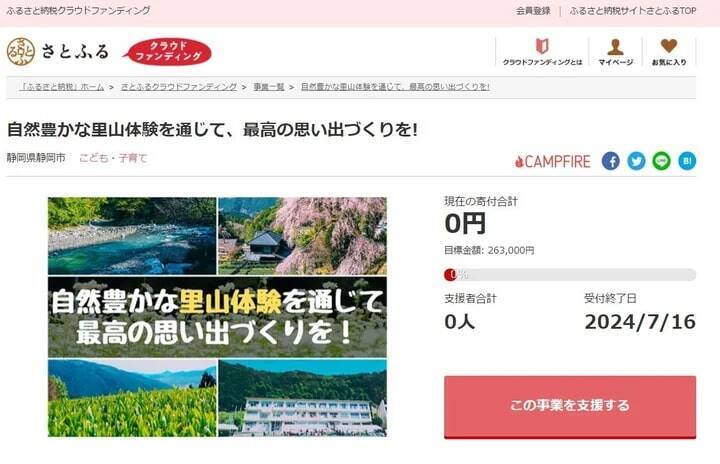This screenshot has height=464, width=720.
Task: Click the project title breadcrumb link
Action: pos(395,87)
